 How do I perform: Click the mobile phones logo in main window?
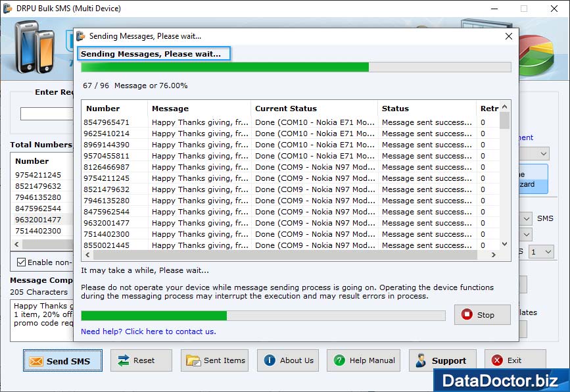[35, 47]
